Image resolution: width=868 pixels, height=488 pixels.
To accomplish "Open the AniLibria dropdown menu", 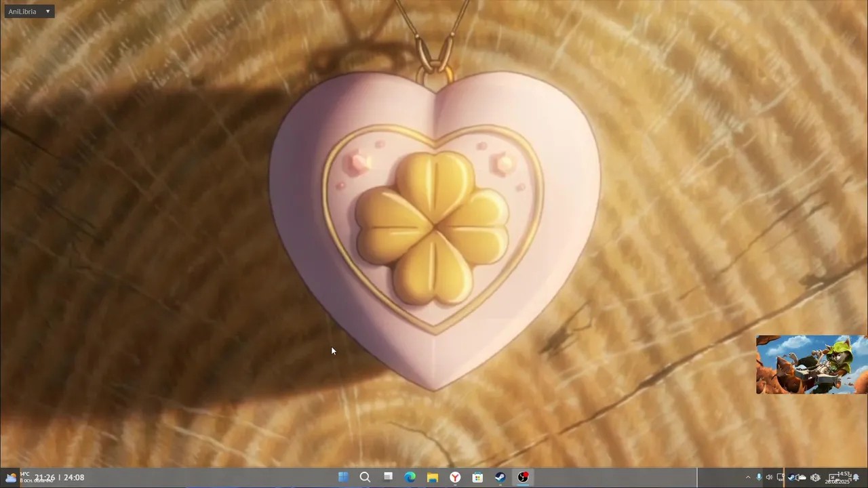I will (x=29, y=12).
